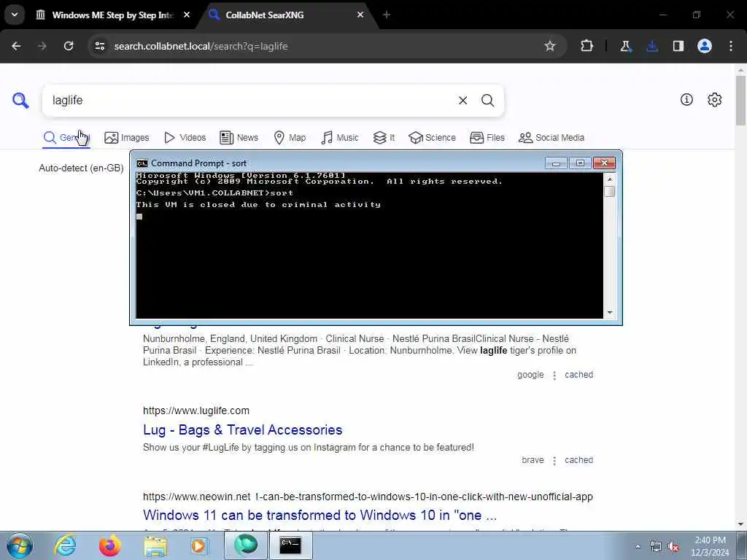
Task: Click Command Prompt scrollbar up arrow
Action: point(609,179)
